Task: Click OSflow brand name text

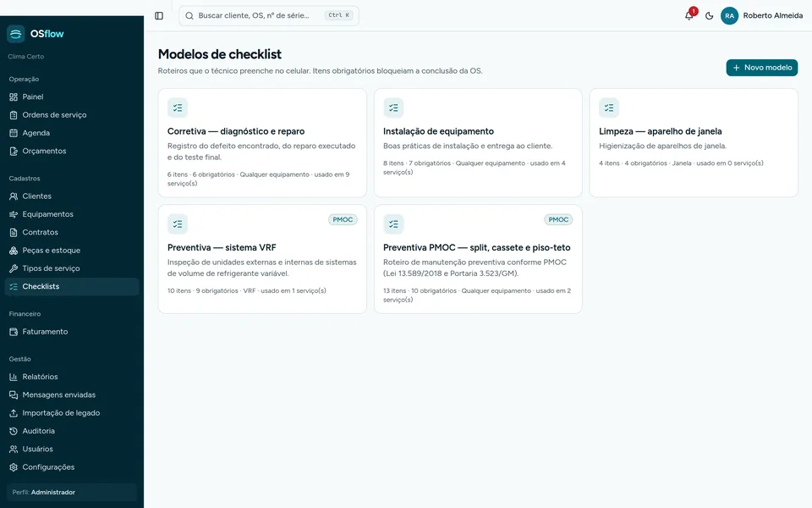Action: [47, 34]
